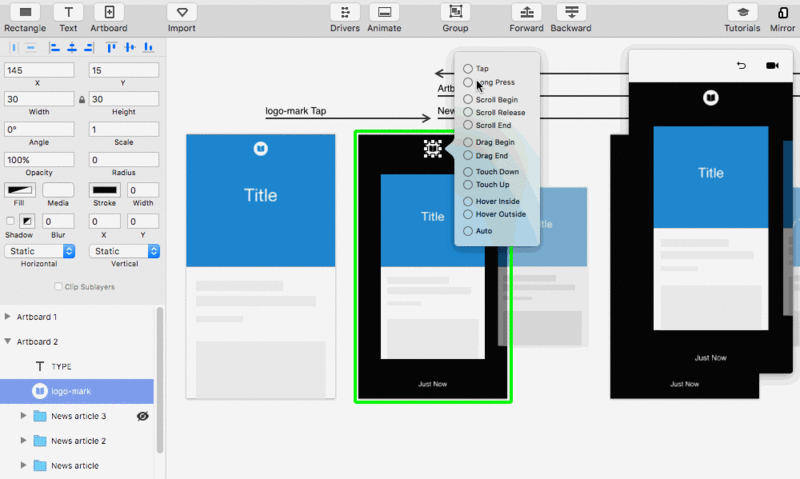Expand the News article 3 folder

pos(23,416)
